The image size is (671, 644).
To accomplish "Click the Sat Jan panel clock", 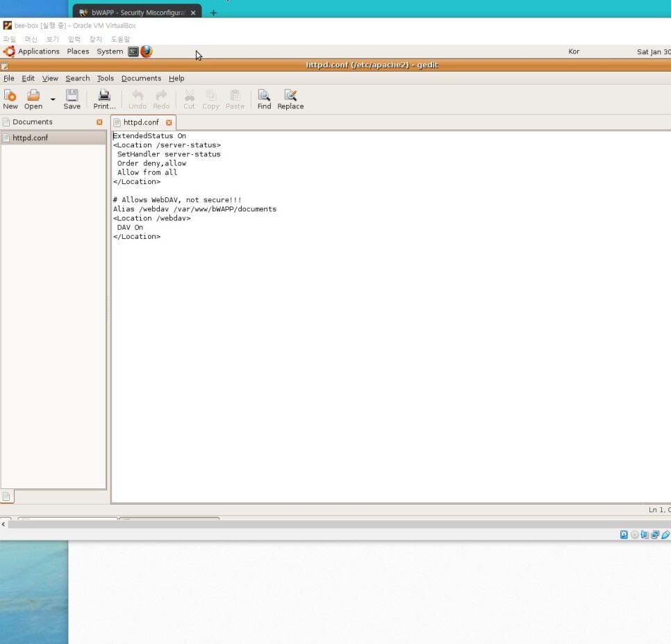I will 654,52.
